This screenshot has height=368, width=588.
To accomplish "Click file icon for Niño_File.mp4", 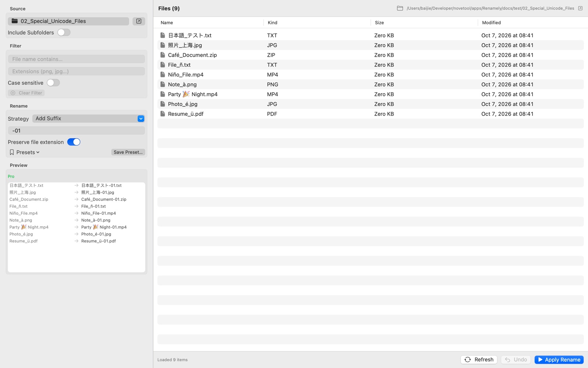I will click(x=162, y=74).
